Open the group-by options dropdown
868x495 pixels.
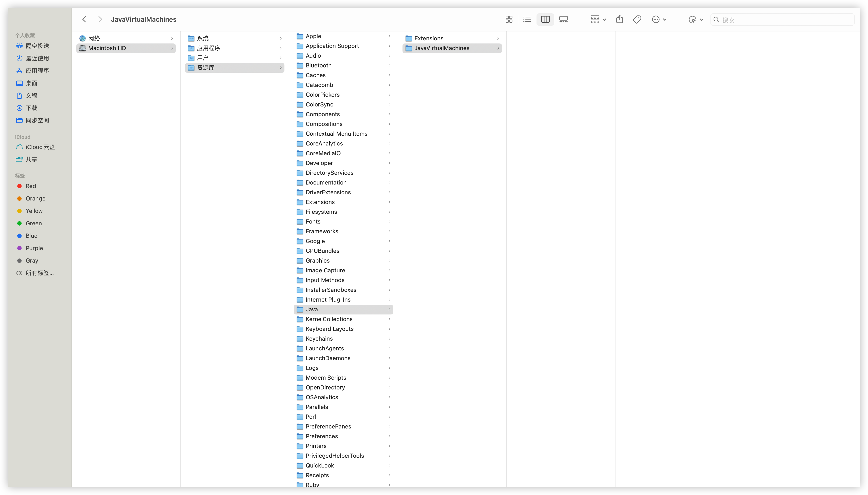598,19
